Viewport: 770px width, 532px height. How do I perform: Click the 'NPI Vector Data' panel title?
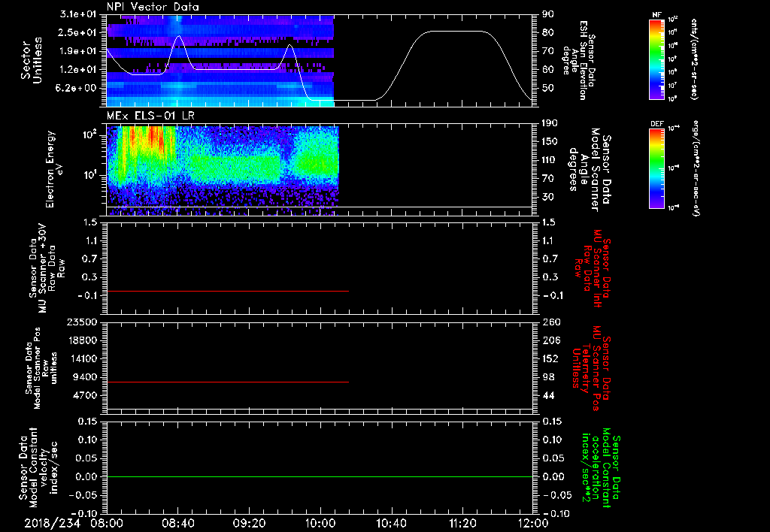(153, 7)
